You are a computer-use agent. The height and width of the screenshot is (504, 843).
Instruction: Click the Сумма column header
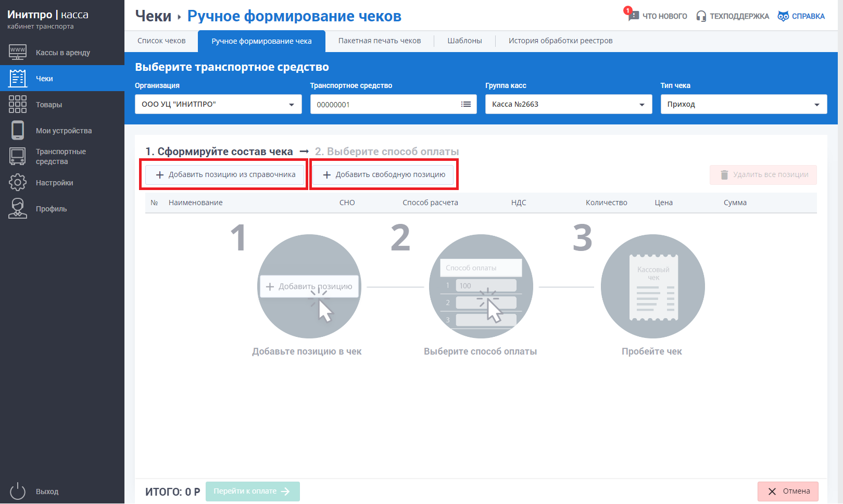pos(735,203)
